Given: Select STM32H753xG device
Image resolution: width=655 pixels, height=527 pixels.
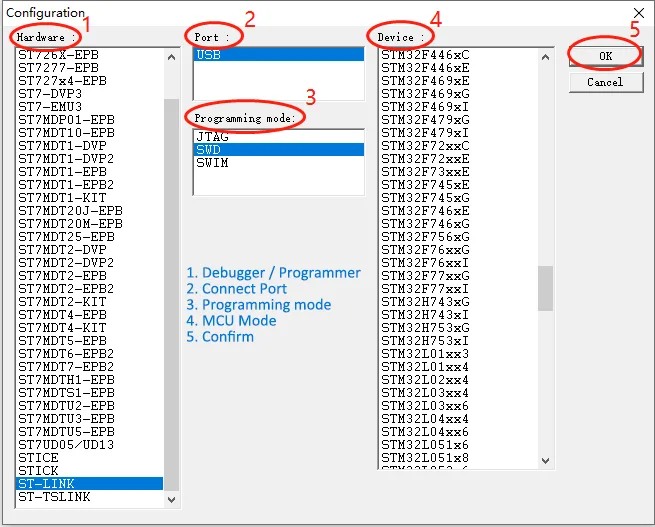Looking at the screenshot, I should point(458,327).
